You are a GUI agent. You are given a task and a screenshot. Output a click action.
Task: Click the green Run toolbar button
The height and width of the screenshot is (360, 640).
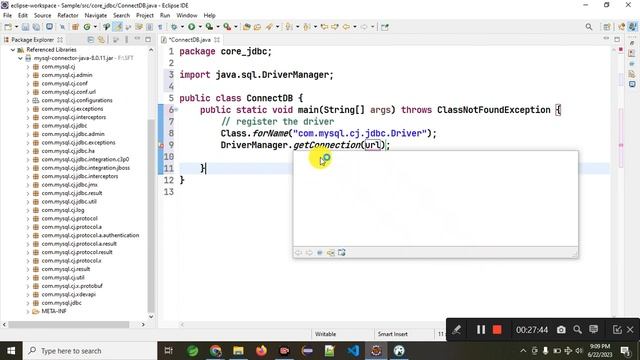tap(191, 27)
